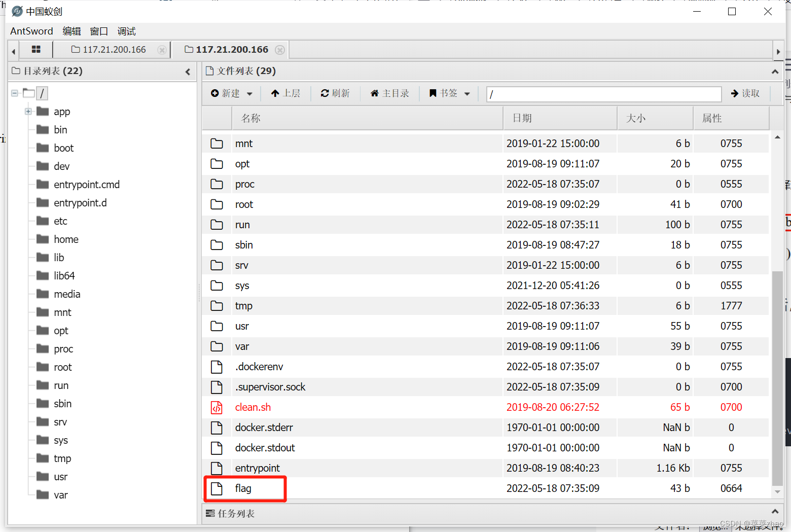Open the AntSword menu

point(31,31)
